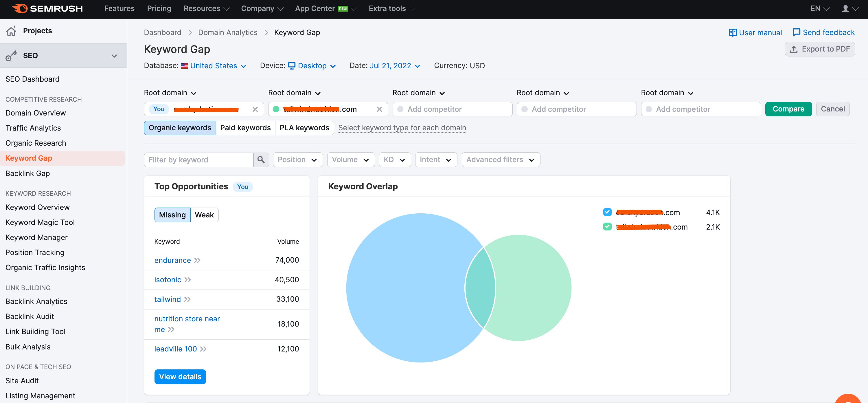Click the United States flag icon

184,66
